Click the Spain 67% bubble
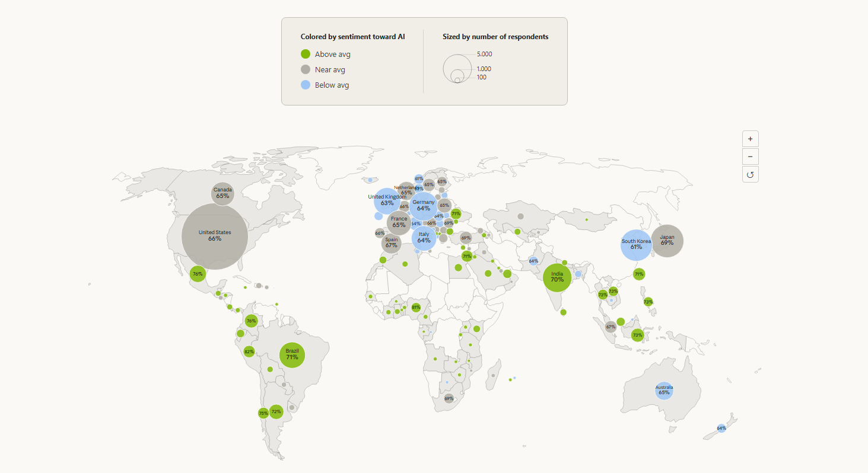Image resolution: width=868 pixels, height=473 pixels. (x=391, y=243)
